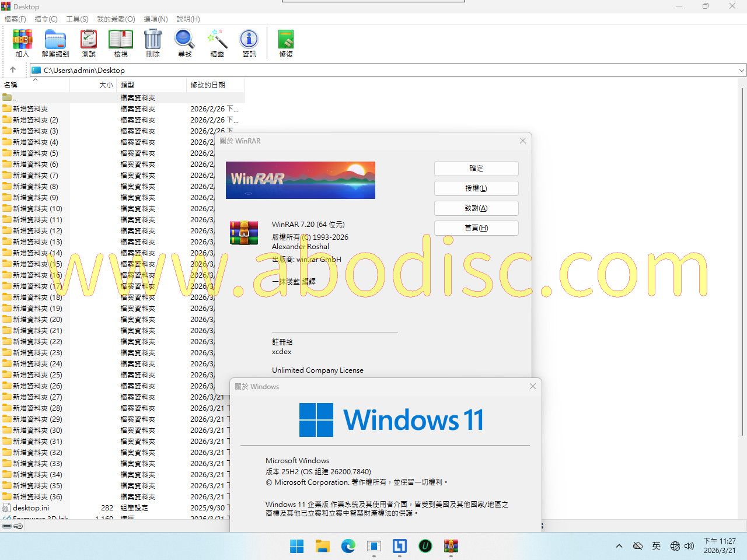The image size is (747, 560).
Task: Go up one folder with the arrow
Action: tap(13, 70)
